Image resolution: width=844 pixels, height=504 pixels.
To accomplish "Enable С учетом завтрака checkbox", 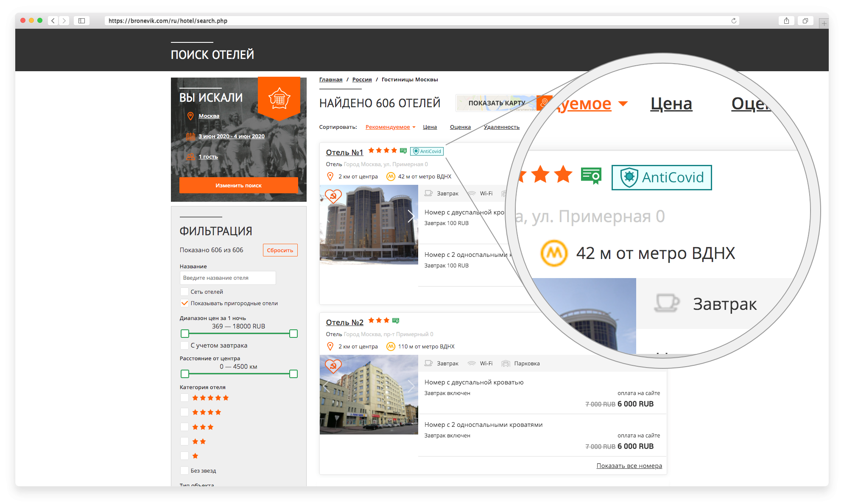I will (x=184, y=345).
